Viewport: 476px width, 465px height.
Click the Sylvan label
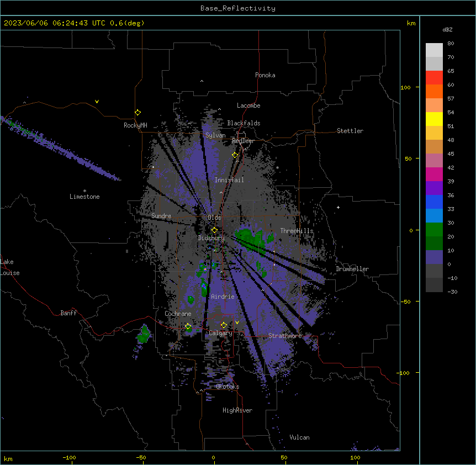point(215,135)
